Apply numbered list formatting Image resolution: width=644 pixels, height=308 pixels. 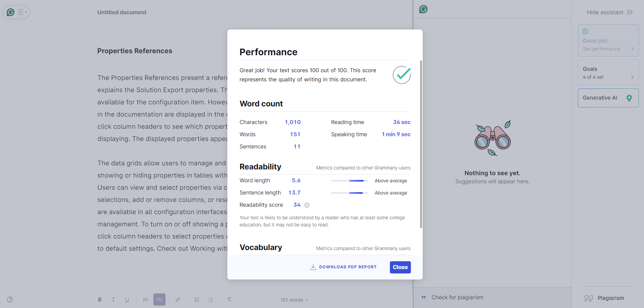click(x=197, y=300)
